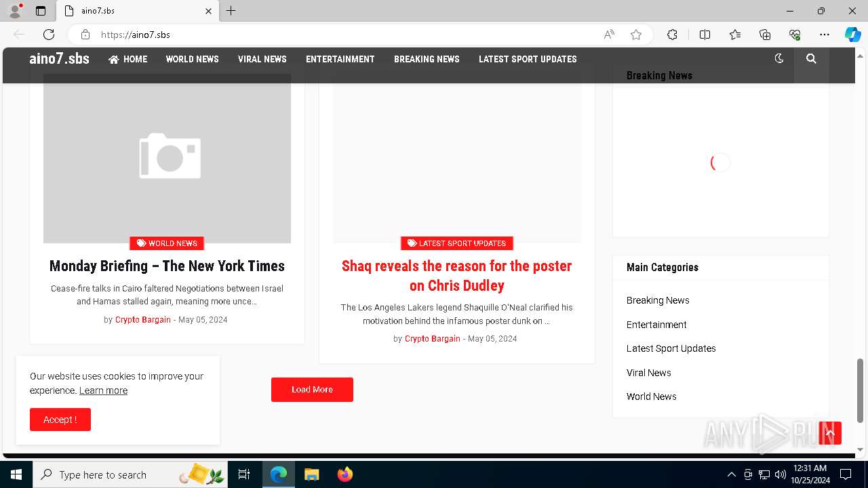Open the Collections icon

click(x=765, y=35)
